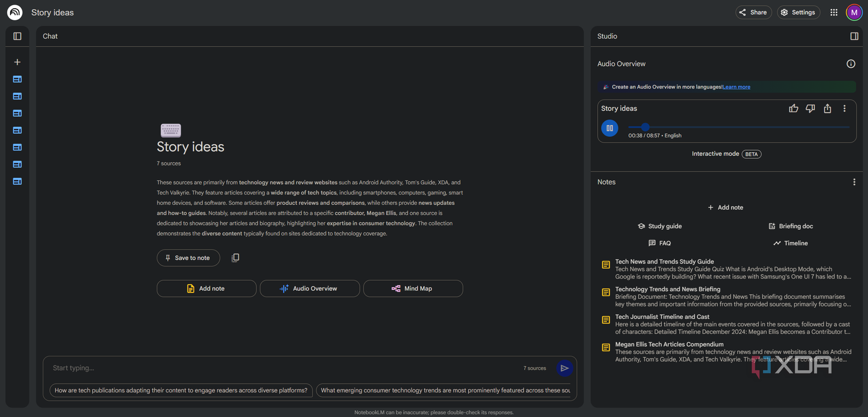Open audio overview more options menu
868x417 pixels.
tap(844, 108)
